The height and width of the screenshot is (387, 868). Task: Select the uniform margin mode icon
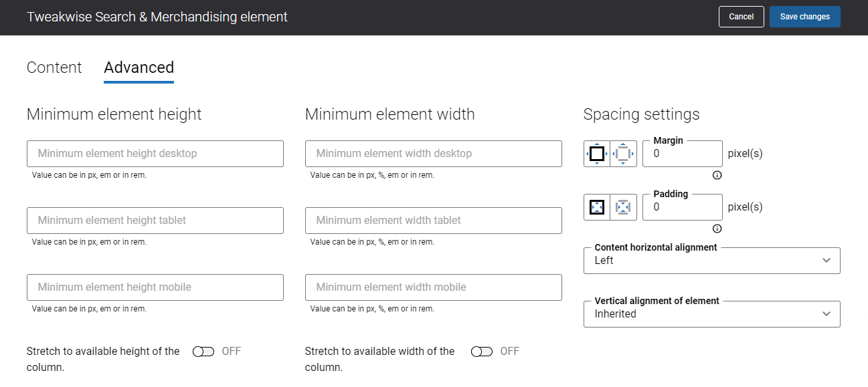pyautogui.click(x=597, y=154)
